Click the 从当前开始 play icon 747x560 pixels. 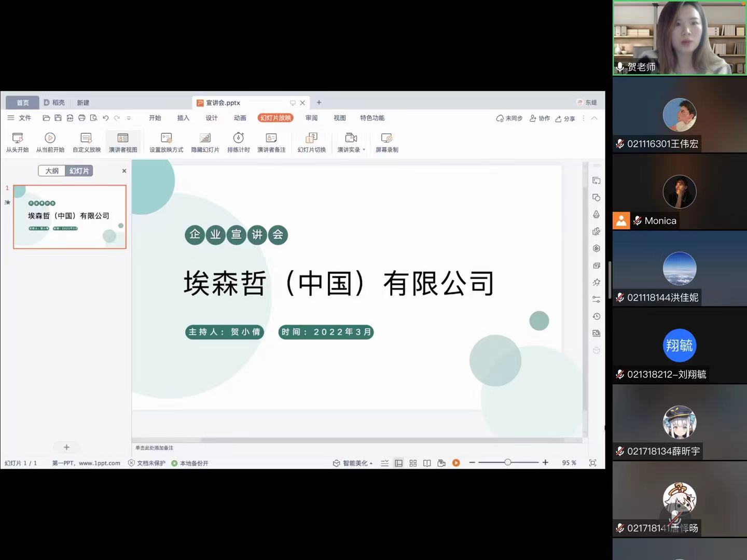(x=50, y=138)
